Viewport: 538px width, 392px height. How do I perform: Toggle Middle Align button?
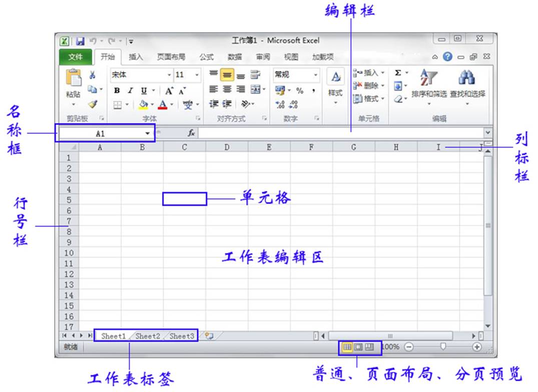(x=227, y=74)
